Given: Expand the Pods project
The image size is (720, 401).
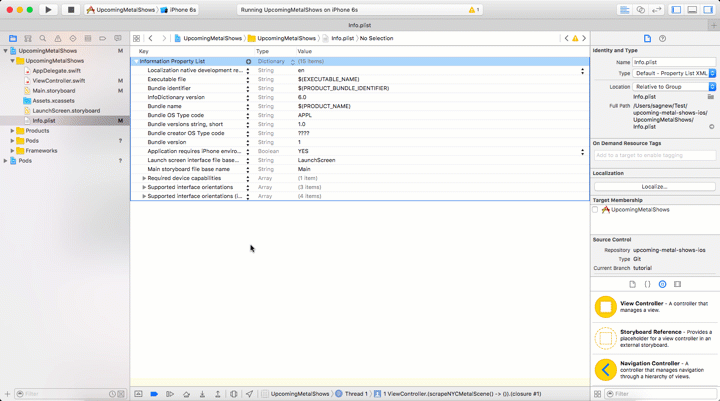Looking at the screenshot, I should (x=6, y=161).
